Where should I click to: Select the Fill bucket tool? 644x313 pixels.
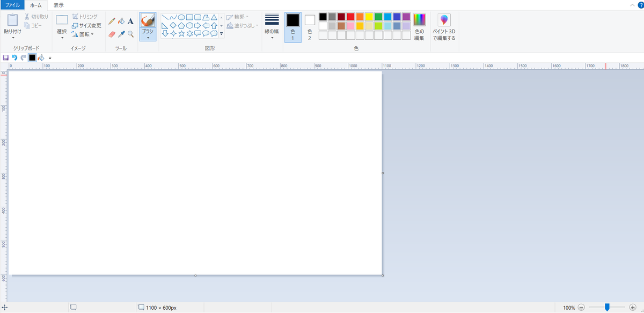coord(121,21)
